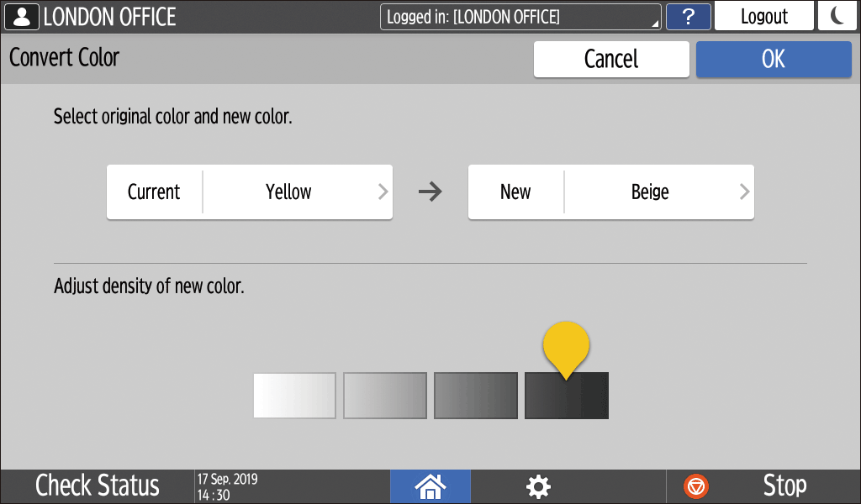Log out using the Logout button
Image resolution: width=861 pixels, height=504 pixels.
coord(763,17)
